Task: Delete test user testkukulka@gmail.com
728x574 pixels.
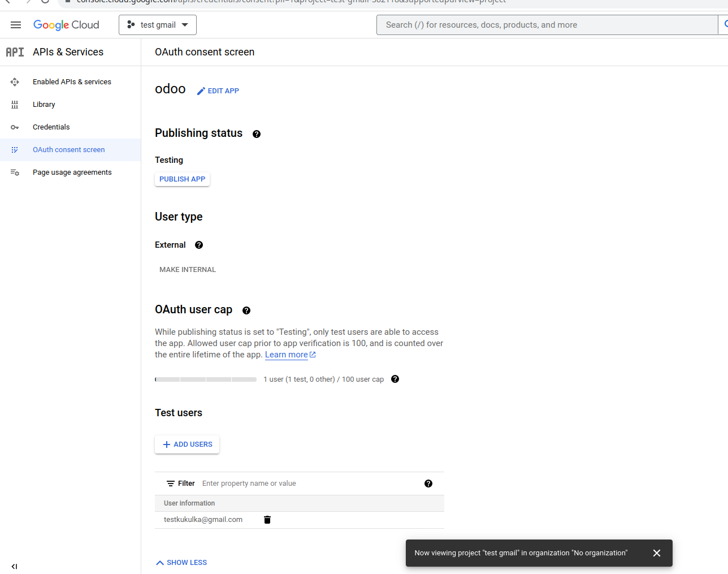Action: pyautogui.click(x=267, y=520)
